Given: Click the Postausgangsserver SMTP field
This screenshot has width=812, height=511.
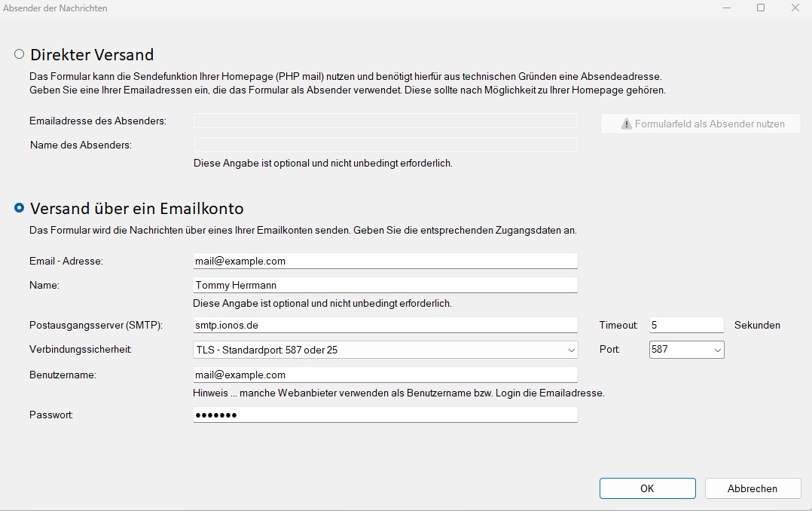Looking at the screenshot, I should pos(385,325).
